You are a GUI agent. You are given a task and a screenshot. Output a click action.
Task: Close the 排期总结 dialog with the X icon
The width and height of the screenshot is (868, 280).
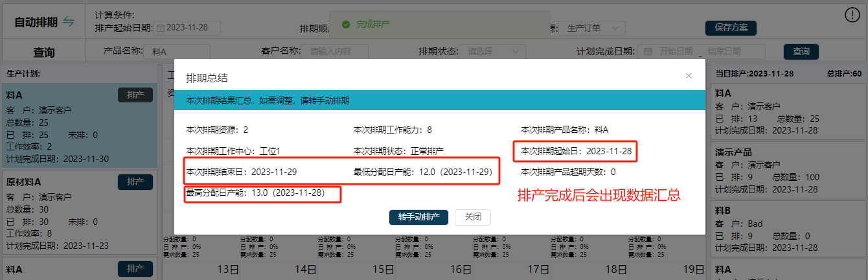689,76
